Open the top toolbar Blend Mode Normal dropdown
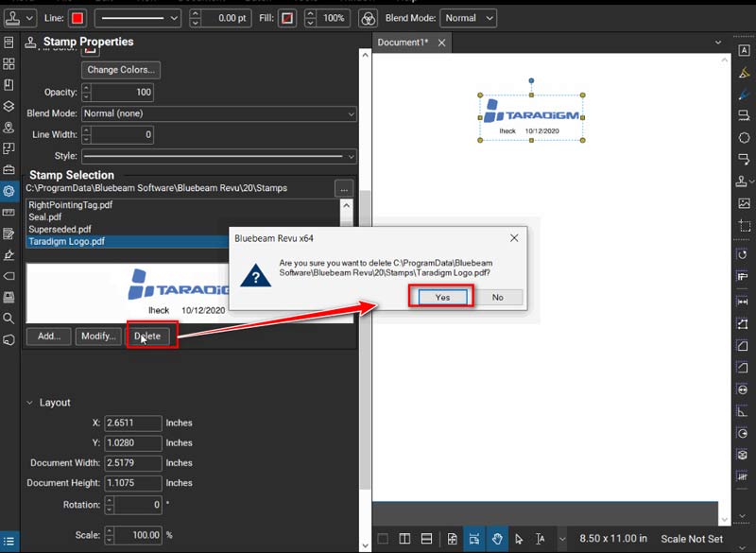Viewport: 756px width, 553px height. 469,18
